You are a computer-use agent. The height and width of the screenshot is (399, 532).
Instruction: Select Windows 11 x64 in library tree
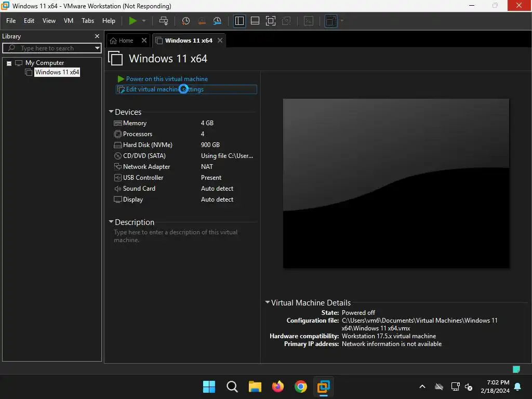pyautogui.click(x=57, y=72)
